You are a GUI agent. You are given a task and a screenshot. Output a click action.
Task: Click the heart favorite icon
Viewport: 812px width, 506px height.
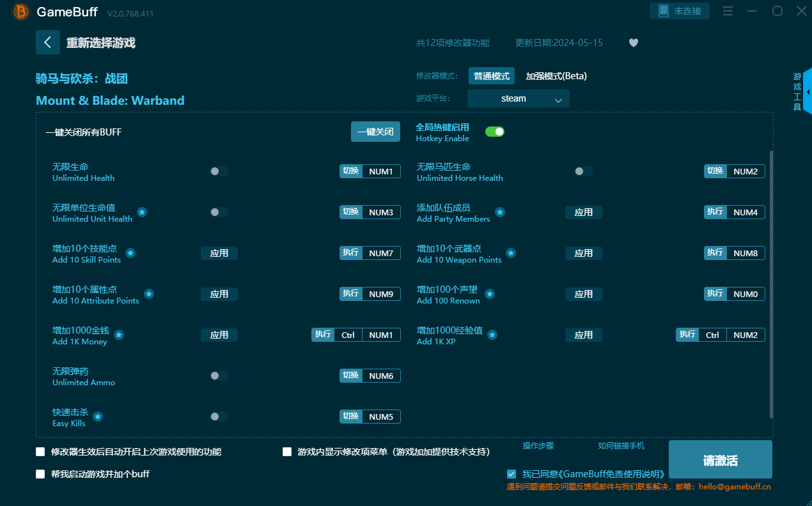pos(634,43)
